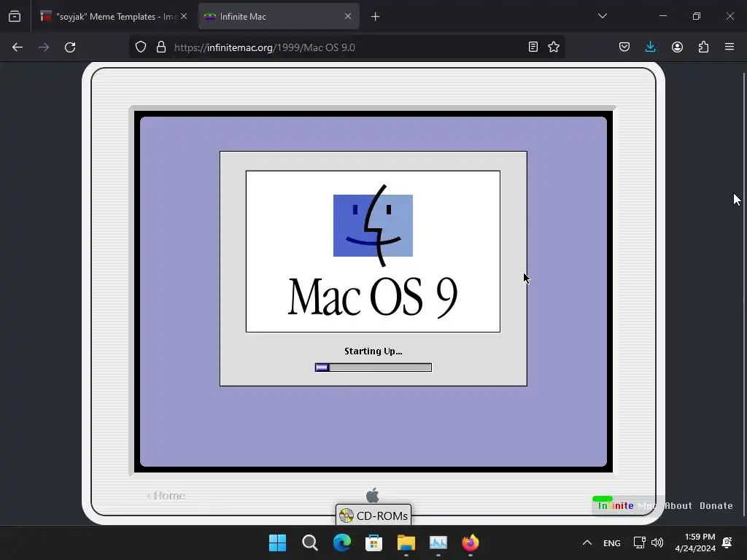The height and width of the screenshot is (560, 747).
Task: Click the page vertical scrollbar
Action: tap(743, 293)
